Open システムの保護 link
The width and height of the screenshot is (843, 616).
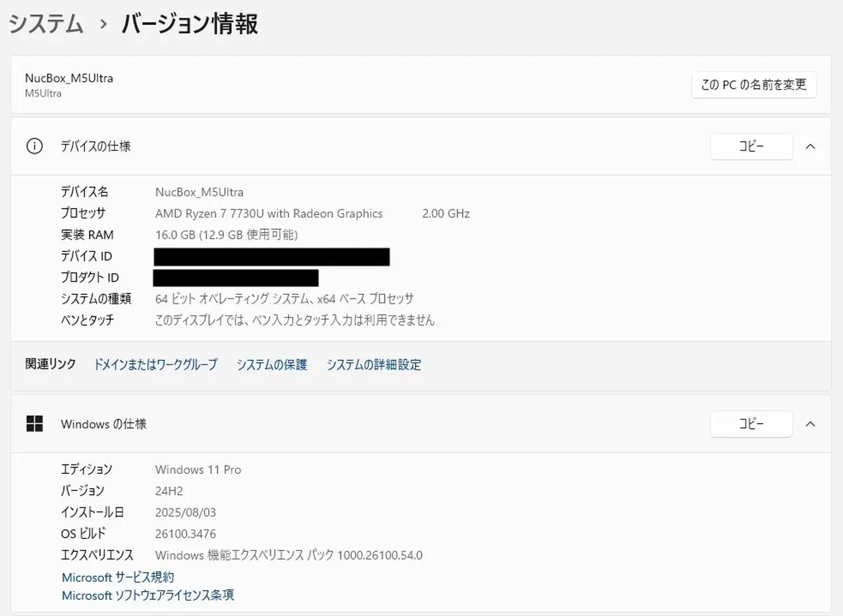tap(271, 365)
